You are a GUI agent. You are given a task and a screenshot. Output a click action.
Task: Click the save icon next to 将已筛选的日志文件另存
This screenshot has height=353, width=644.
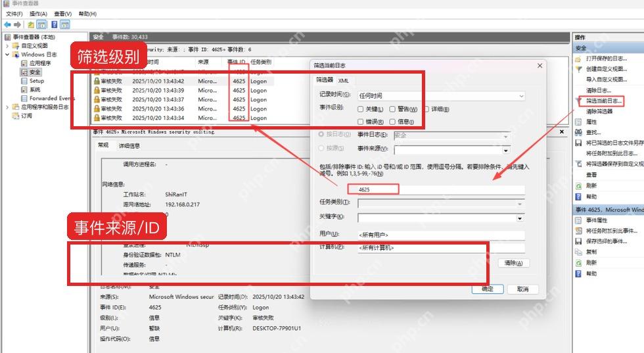point(578,143)
